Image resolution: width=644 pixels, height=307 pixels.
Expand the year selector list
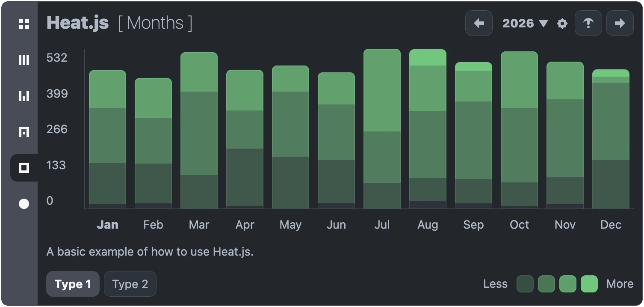544,24
